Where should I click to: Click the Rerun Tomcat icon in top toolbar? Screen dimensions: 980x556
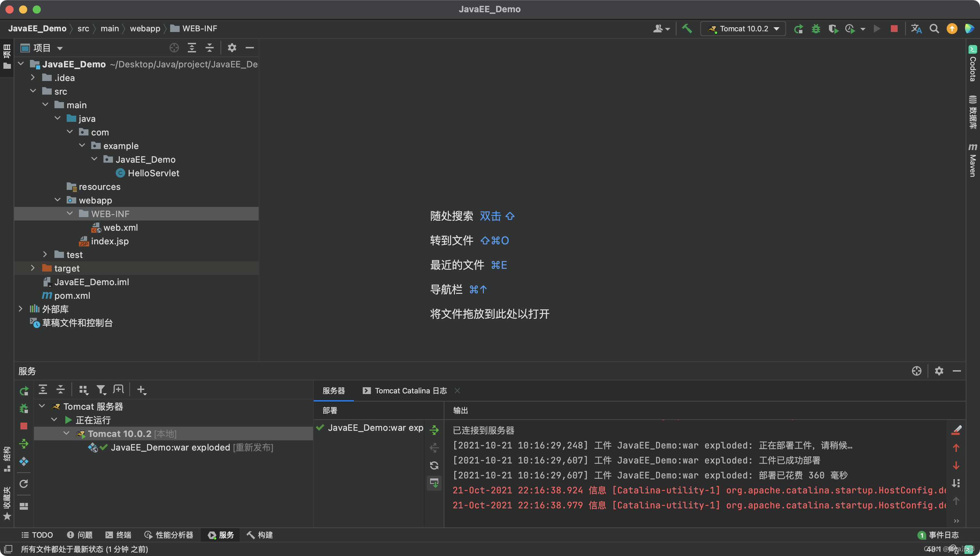pyautogui.click(x=798, y=29)
